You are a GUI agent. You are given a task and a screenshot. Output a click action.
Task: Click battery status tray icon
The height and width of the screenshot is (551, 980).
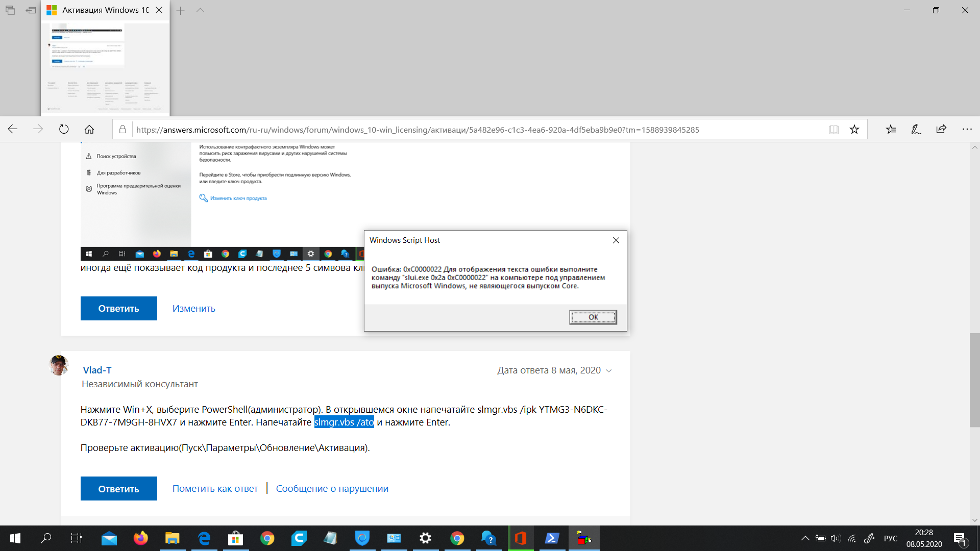(820, 538)
